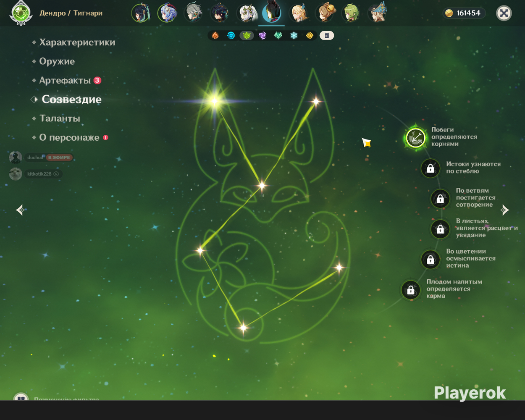Viewport: 525px width, 420px height.
Task: Click the Побеги определяются корнями label
Action: 454,137
